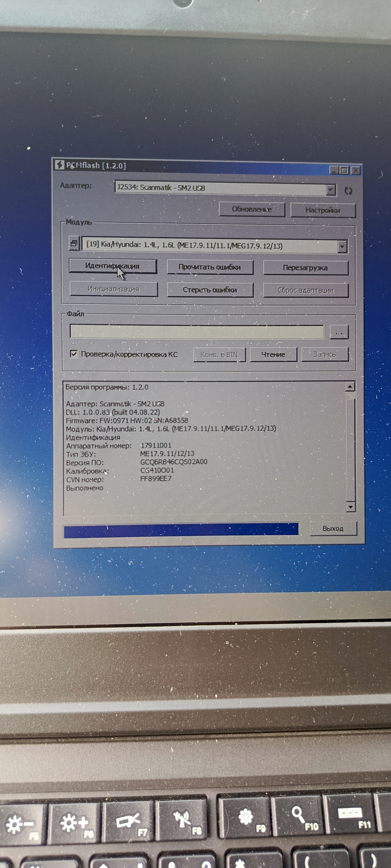Maximize the PCMflash window

coord(344,170)
